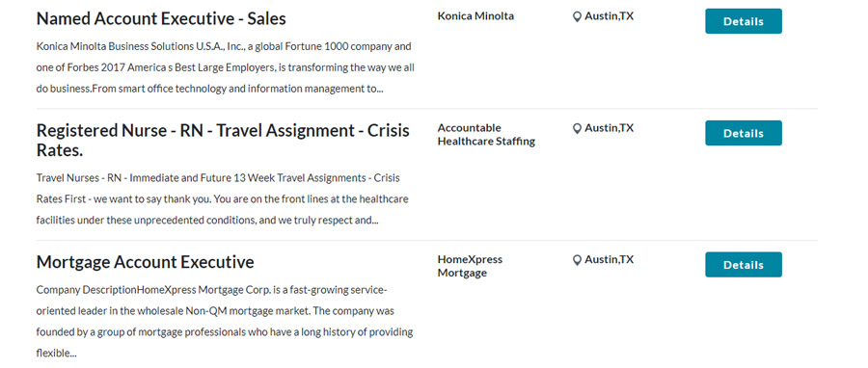
Task: Click Austin,TX location of nurse listing
Action: [609, 128]
